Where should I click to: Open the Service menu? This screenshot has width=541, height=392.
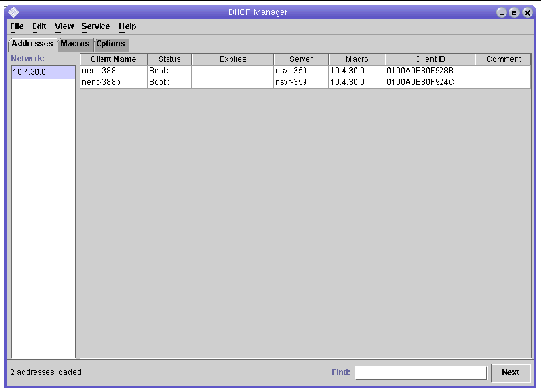pyautogui.click(x=96, y=26)
